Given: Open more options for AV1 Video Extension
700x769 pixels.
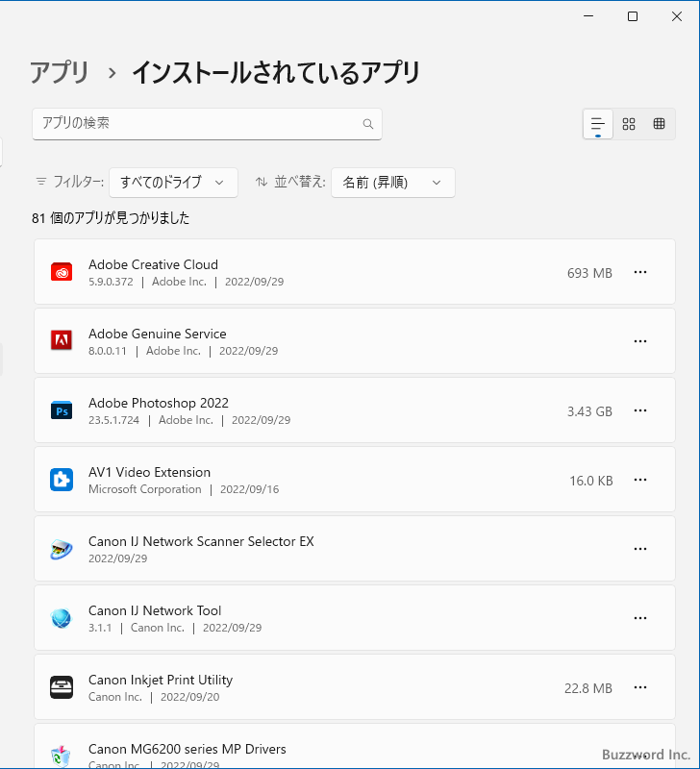Looking at the screenshot, I should [x=640, y=480].
